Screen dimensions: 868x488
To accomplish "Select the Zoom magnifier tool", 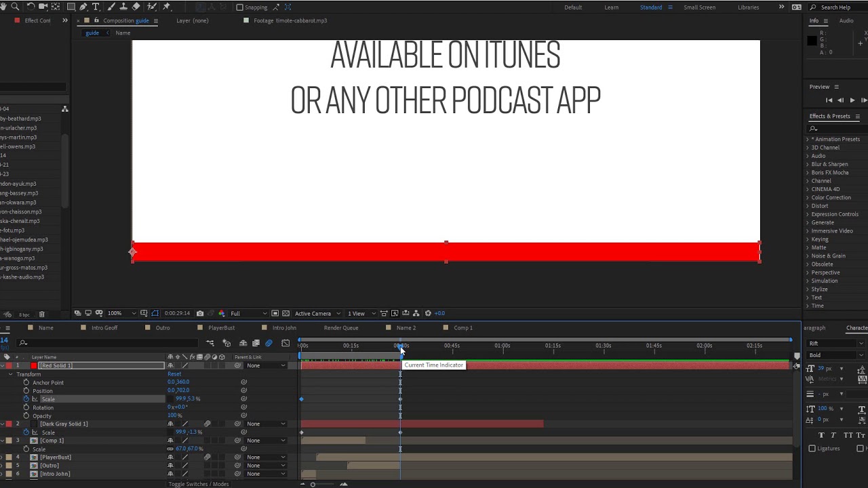I will pos(15,7).
